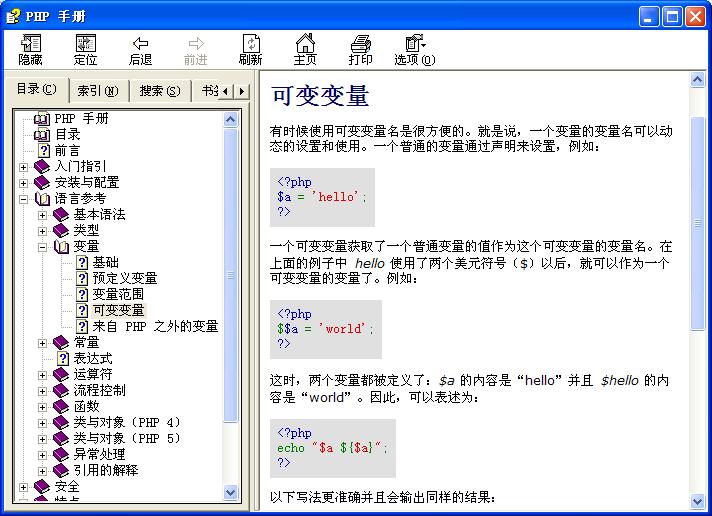
Task: Expand the 引用的解释 node
Action: (x=42, y=471)
